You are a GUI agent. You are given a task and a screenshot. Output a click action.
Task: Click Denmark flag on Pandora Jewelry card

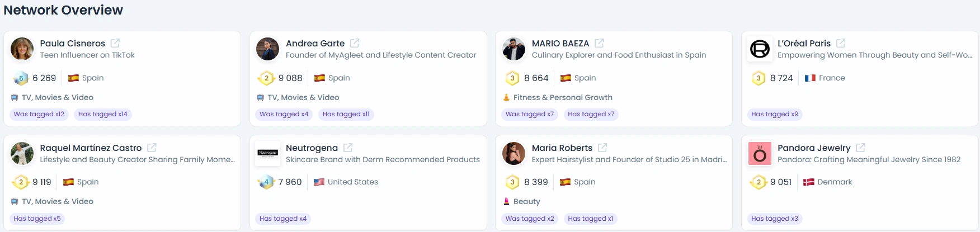click(x=808, y=182)
